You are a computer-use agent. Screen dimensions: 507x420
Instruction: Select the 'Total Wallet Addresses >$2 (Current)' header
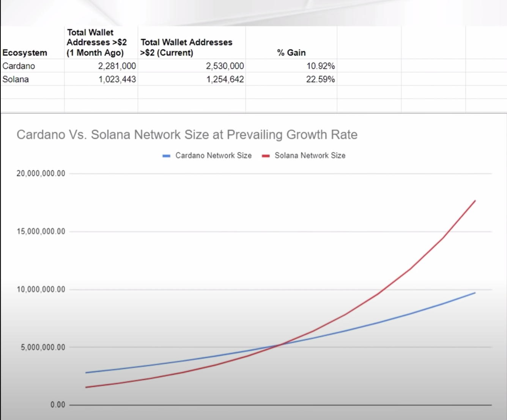(x=192, y=42)
